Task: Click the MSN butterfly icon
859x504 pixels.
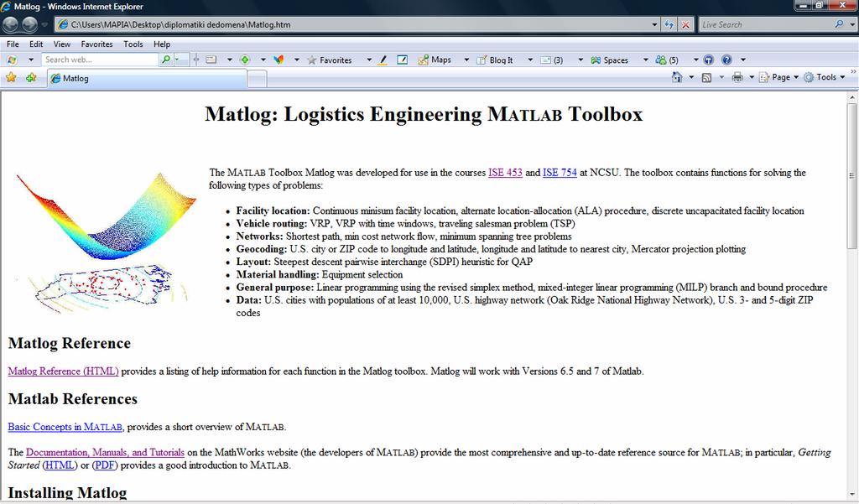Action: tap(279, 60)
